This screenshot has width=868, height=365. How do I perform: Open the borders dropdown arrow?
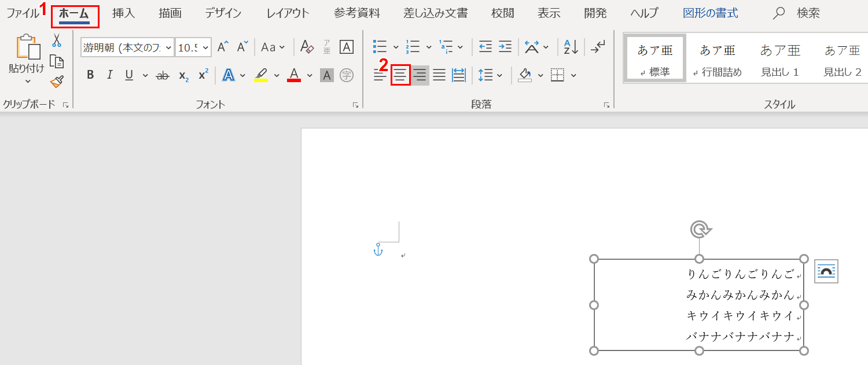(x=573, y=75)
